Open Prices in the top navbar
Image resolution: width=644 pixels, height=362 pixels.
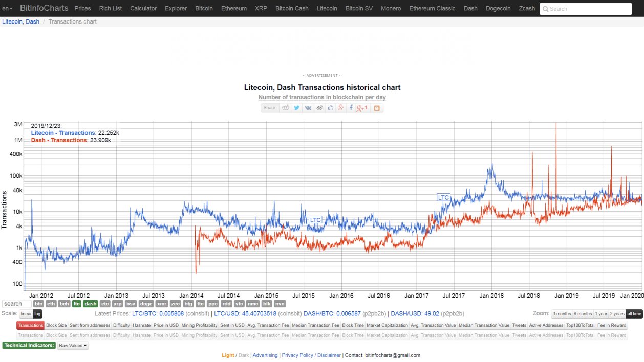(82, 8)
